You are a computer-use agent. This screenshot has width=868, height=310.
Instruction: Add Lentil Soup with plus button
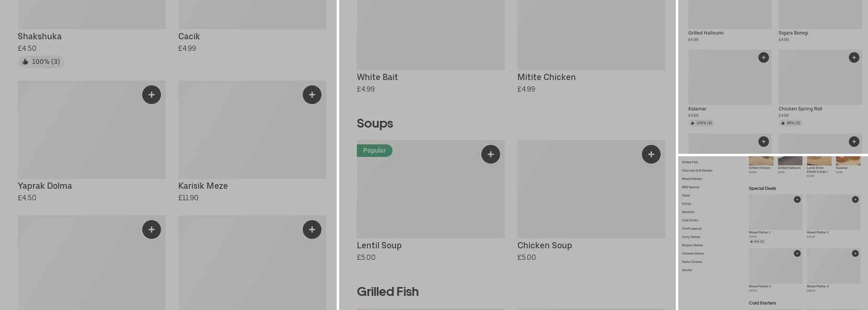click(x=490, y=154)
